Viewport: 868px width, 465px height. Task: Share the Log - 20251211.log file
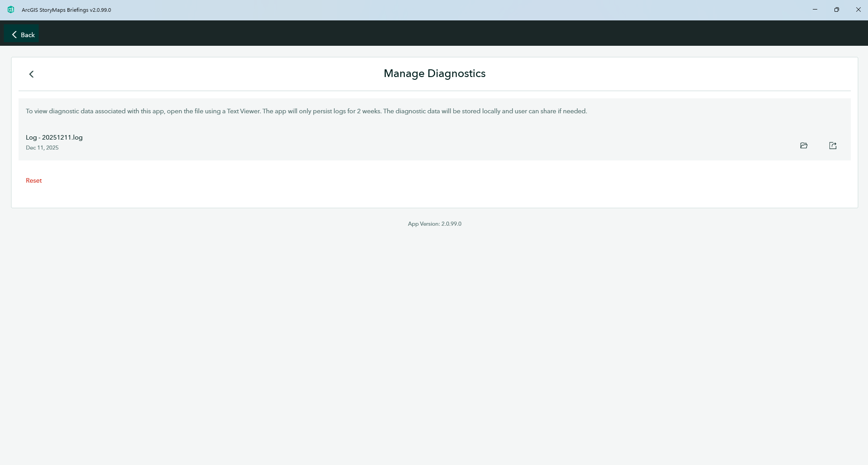(x=833, y=145)
